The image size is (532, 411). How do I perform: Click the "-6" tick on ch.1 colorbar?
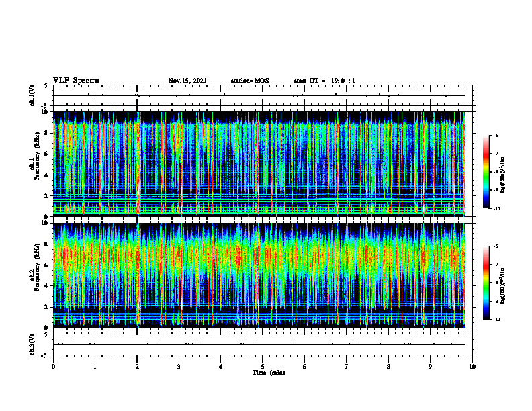tap(496, 136)
